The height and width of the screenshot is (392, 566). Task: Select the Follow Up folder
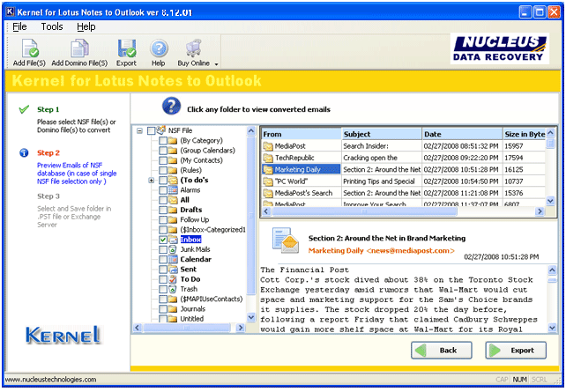coord(195,219)
